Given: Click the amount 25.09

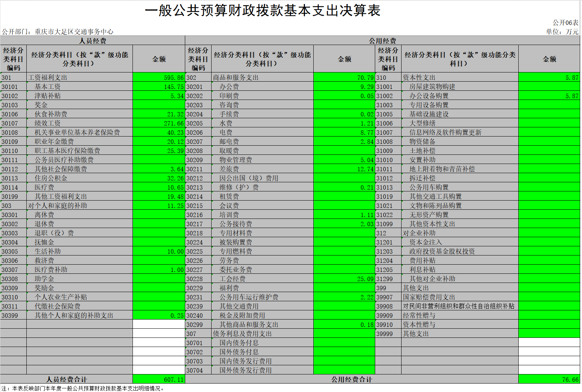Looking at the screenshot, I should pos(344,279).
